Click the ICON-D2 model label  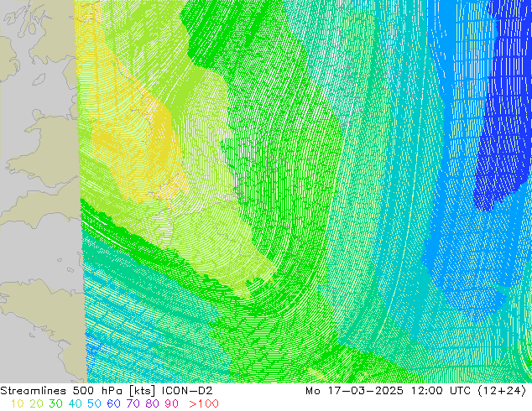point(187,390)
